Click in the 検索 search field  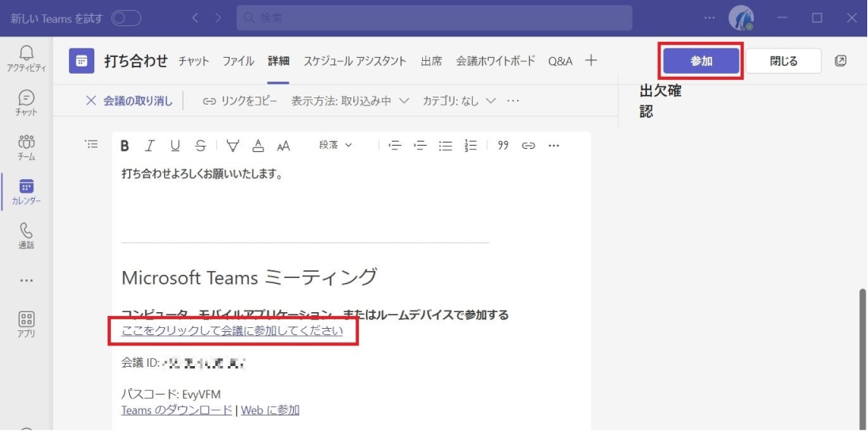pyautogui.click(x=434, y=18)
